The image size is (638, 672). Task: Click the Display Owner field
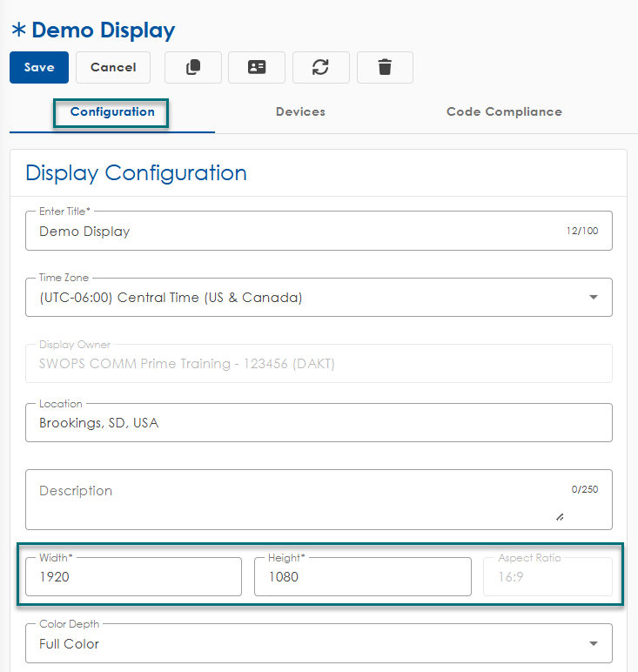coord(319,364)
